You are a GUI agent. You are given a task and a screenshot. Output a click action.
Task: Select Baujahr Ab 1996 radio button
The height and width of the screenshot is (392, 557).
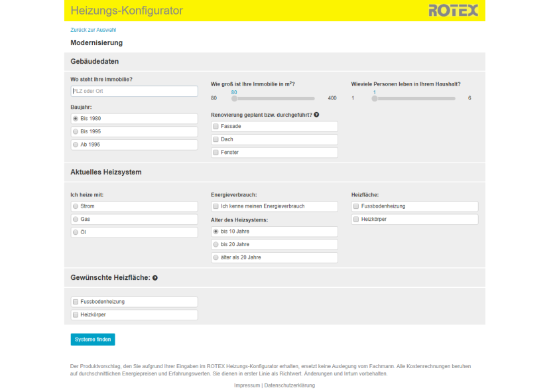76,145
